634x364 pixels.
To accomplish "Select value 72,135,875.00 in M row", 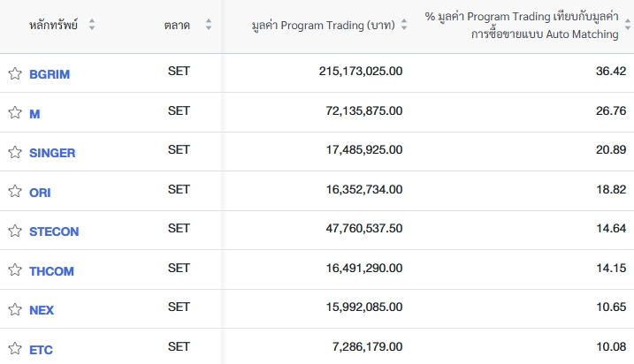I will (364, 110).
